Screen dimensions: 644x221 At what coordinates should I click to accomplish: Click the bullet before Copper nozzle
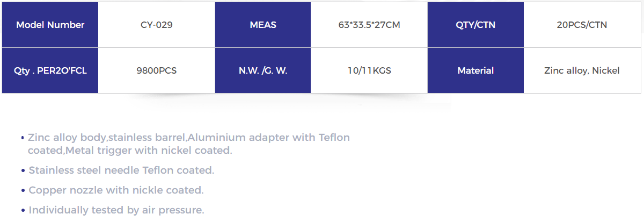[23, 191]
